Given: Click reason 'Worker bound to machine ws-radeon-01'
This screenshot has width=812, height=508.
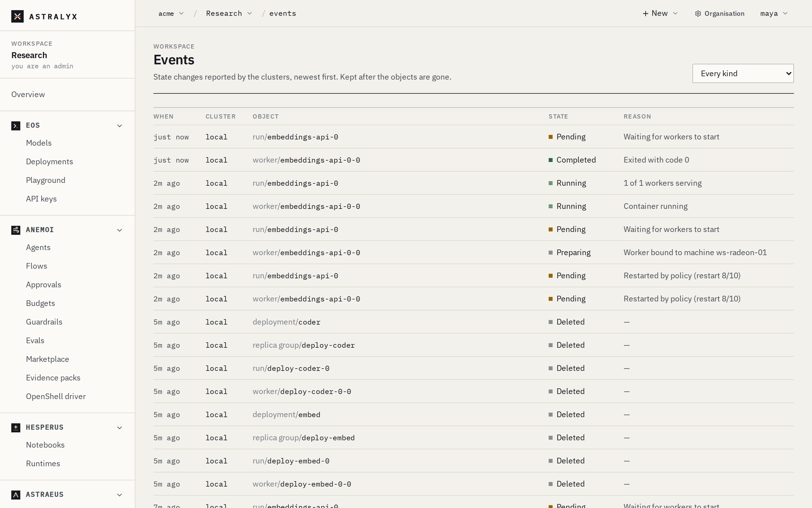Looking at the screenshot, I should click(695, 252).
